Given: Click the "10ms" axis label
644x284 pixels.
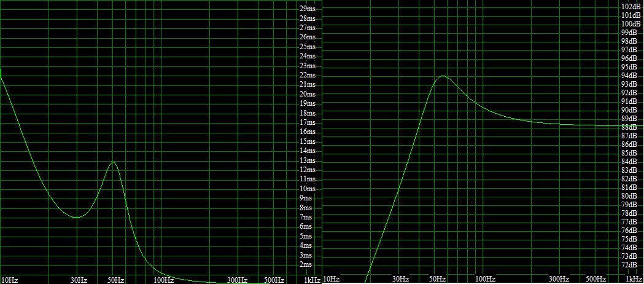Looking at the screenshot, I should click(308, 189).
